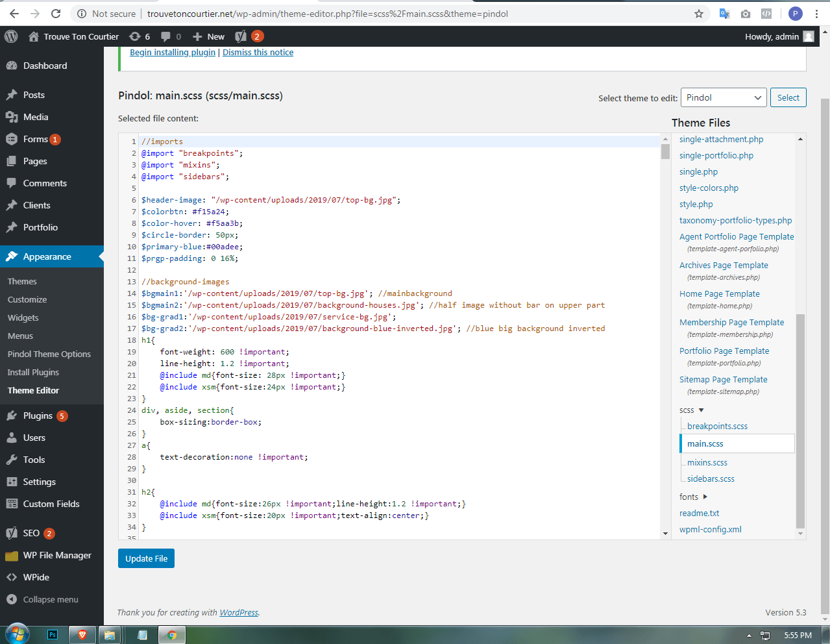830x644 pixels.
Task: Bookmark this page with star icon
Action: pyautogui.click(x=699, y=14)
